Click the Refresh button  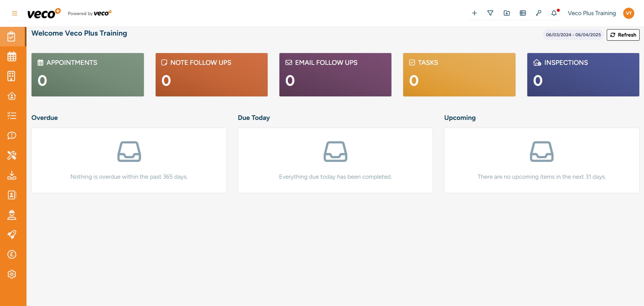click(623, 35)
